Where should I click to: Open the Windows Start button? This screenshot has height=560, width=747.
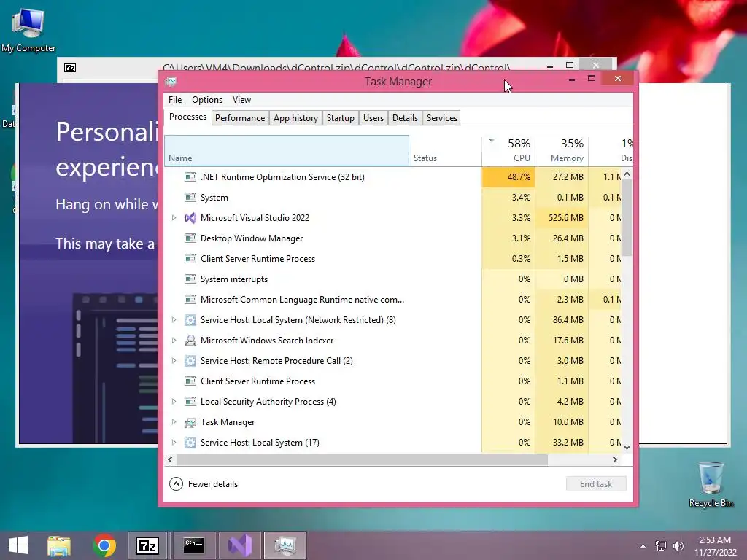coord(18,545)
